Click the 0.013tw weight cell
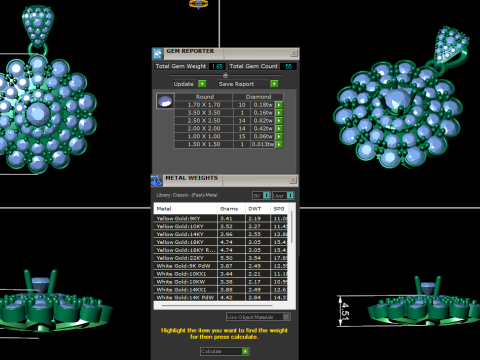Screen dimensions: 480x360 point(263,145)
